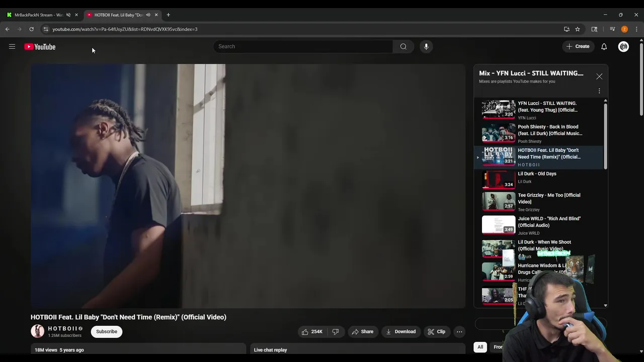644x362 pixels.
Task: Close the Mix playlist panel
Action: pyautogui.click(x=599, y=76)
